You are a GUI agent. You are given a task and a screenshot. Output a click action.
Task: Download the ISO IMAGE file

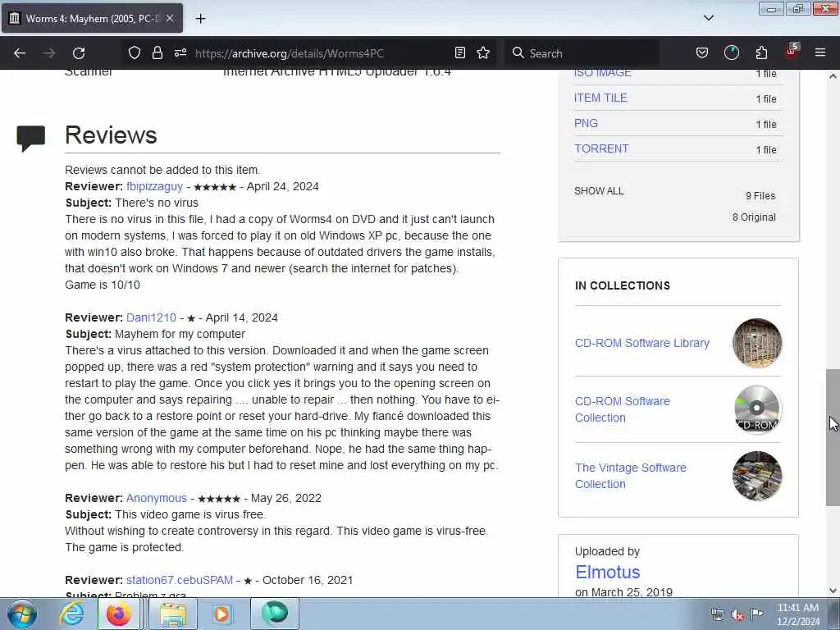click(603, 72)
